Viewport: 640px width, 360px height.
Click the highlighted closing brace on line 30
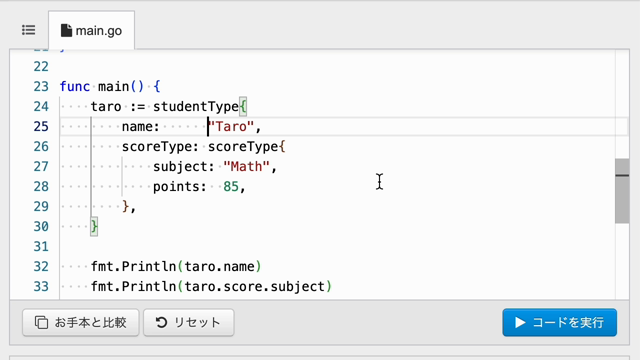coord(94,227)
